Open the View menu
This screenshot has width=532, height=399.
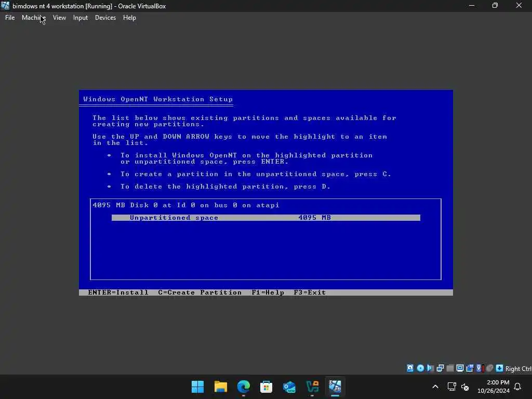59,18
